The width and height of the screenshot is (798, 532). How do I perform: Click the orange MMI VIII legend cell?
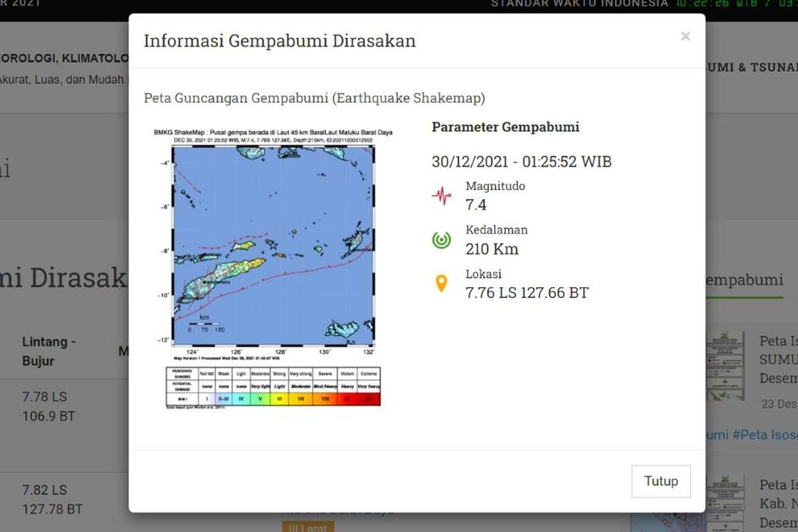pyautogui.click(x=324, y=399)
